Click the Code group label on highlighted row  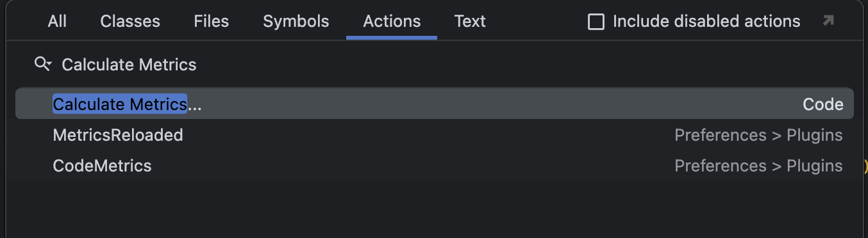[x=822, y=104]
